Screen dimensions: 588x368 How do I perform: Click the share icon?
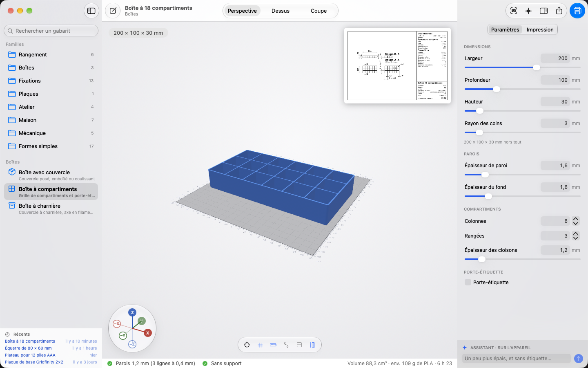[559, 11]
